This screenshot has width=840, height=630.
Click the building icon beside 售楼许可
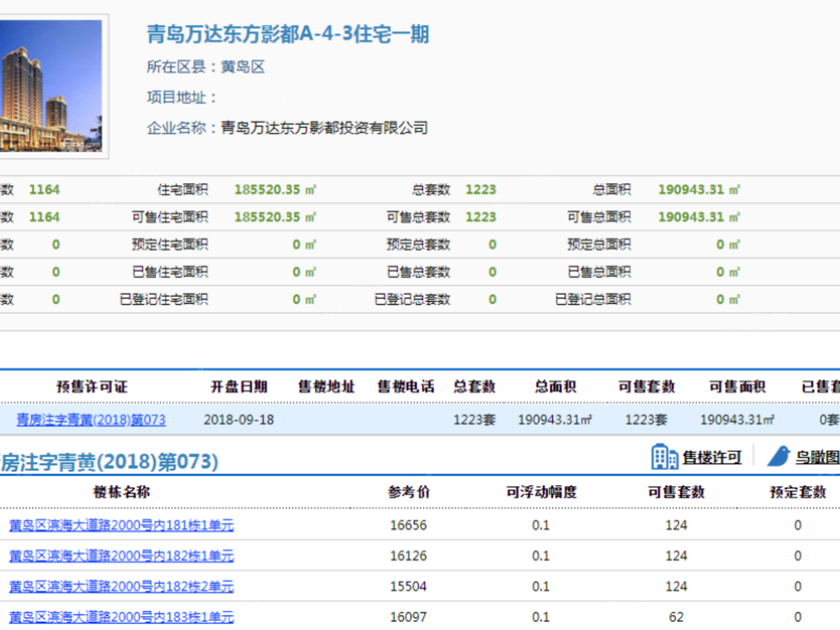click(664, 457)
